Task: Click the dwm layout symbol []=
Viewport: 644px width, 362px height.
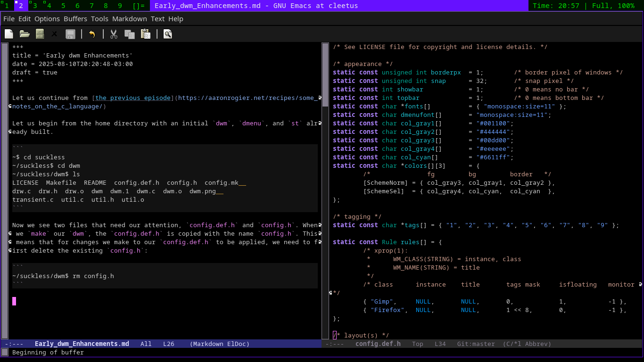Action: pos(139,6)
